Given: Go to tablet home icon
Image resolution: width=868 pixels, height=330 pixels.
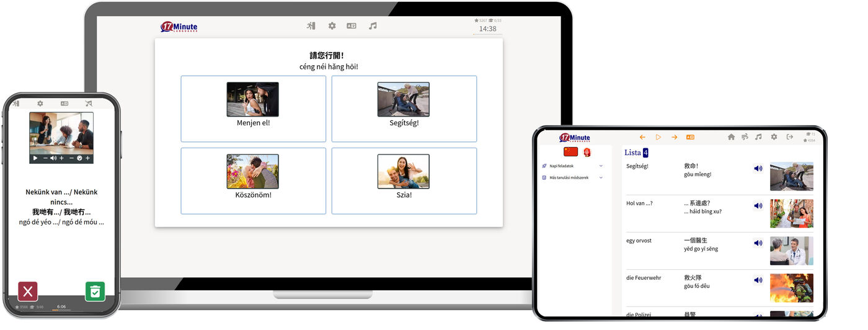Looking at the screenshot, I should pos(731,137).
